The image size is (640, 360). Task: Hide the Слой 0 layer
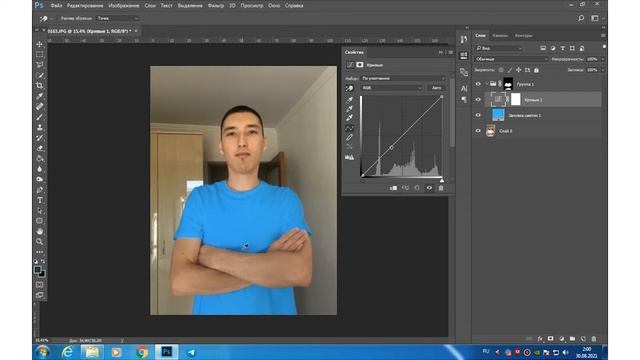pos(478,131)
